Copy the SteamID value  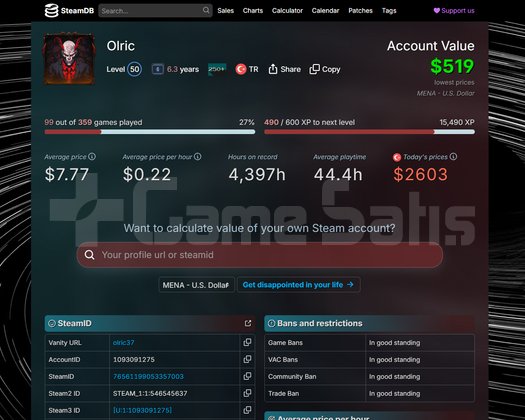[247, 376]
